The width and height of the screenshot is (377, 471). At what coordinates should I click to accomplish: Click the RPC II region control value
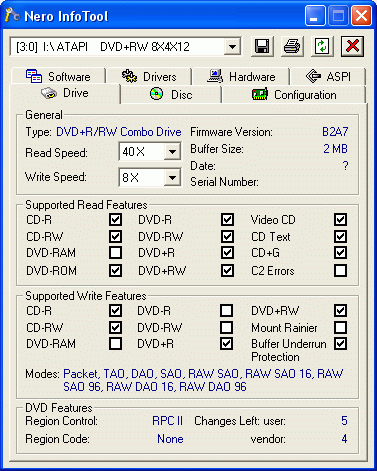(x=168, y=421)
